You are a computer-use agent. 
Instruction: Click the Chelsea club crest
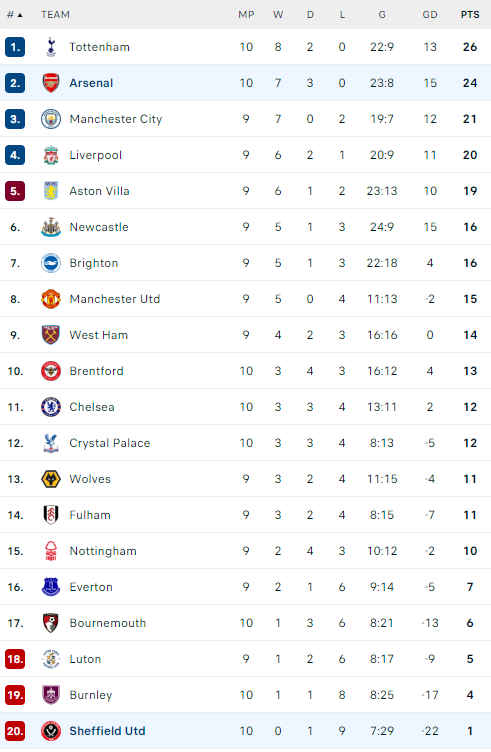[51, 407]
